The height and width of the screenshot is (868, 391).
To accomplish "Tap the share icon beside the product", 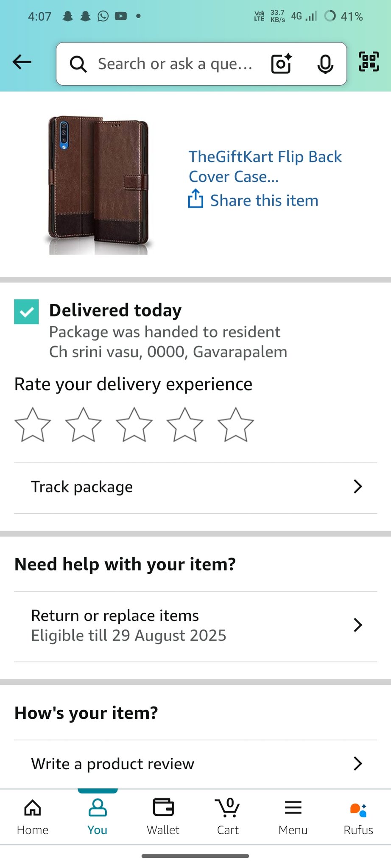I will coord(195,199).
